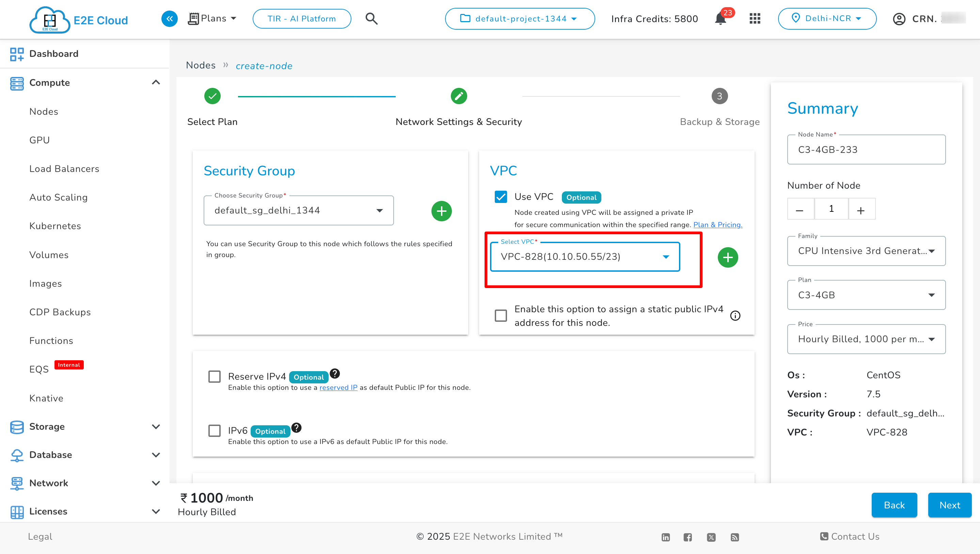Uncheck the Use VPC checkbox
This screenshot has height=554, width=980.
[501, 197]
